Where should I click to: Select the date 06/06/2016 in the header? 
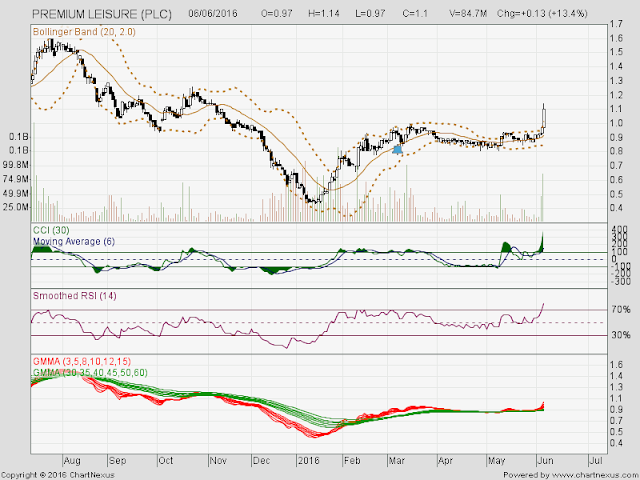(213, 13)
